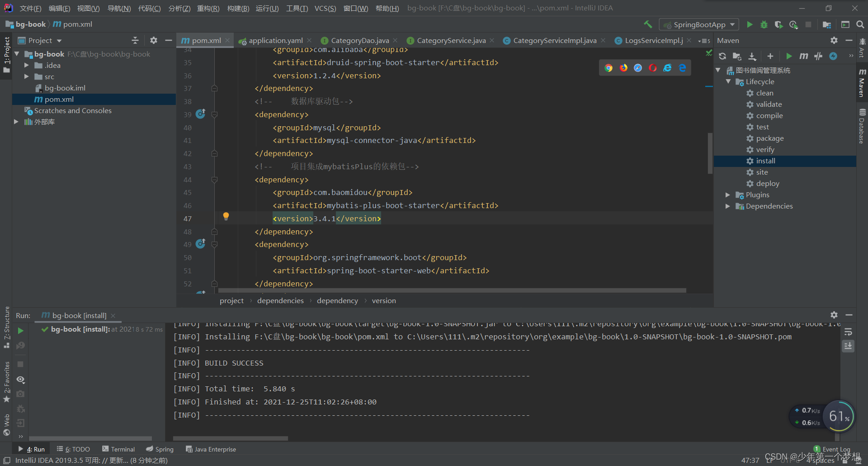Debug SpringBootApp with the bug icon

[764, 24]
